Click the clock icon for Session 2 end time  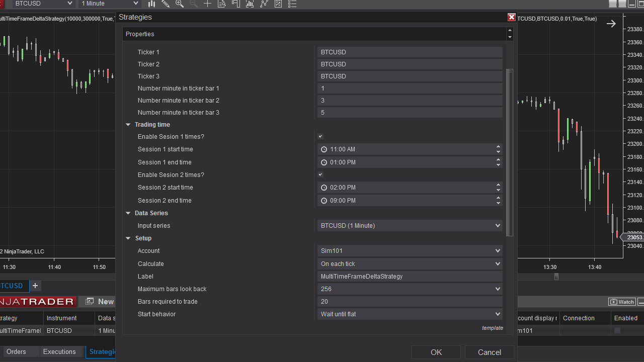coord(324,201)
